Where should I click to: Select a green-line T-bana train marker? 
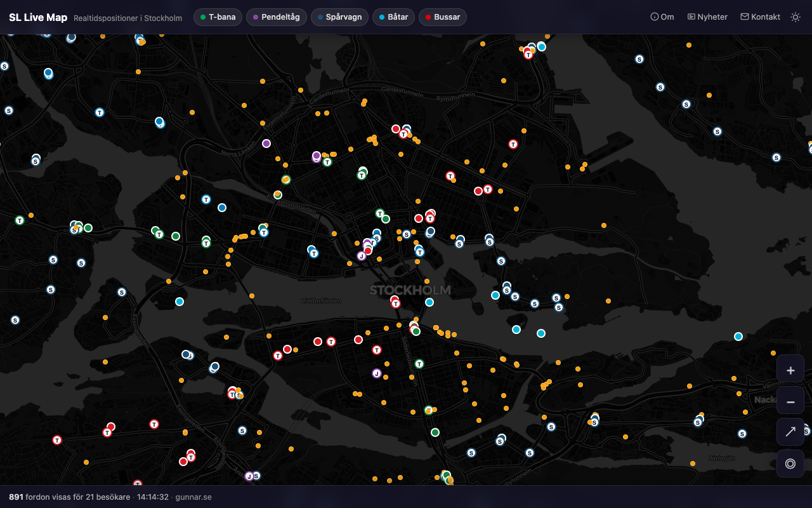[x=362, y=173]
